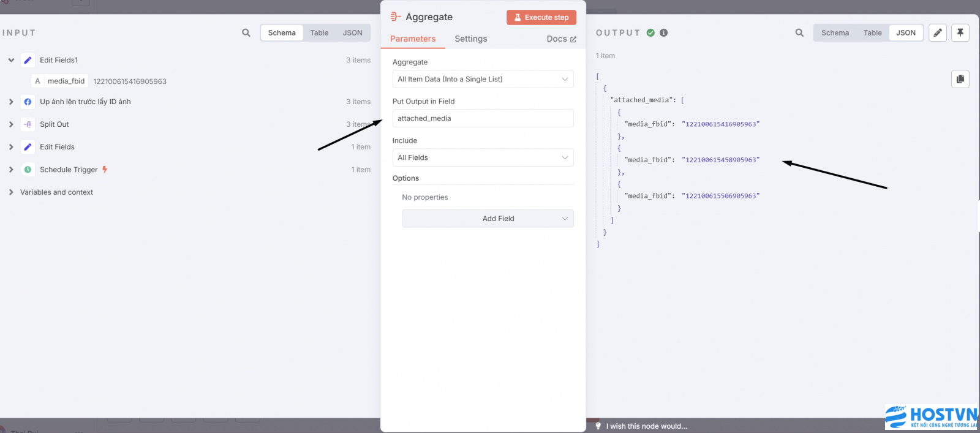Click the value 122100615416905963 in the input panel

tap(130, 81)
